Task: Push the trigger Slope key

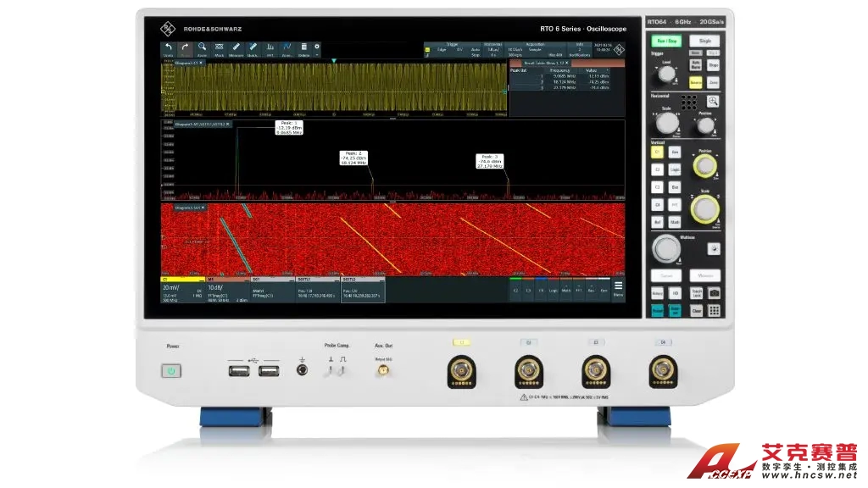Action: [713, 64]
